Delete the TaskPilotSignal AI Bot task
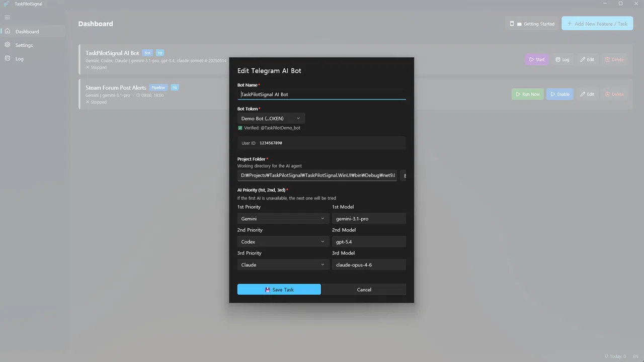This screenshot has width=644, height=362. point(614,59)
